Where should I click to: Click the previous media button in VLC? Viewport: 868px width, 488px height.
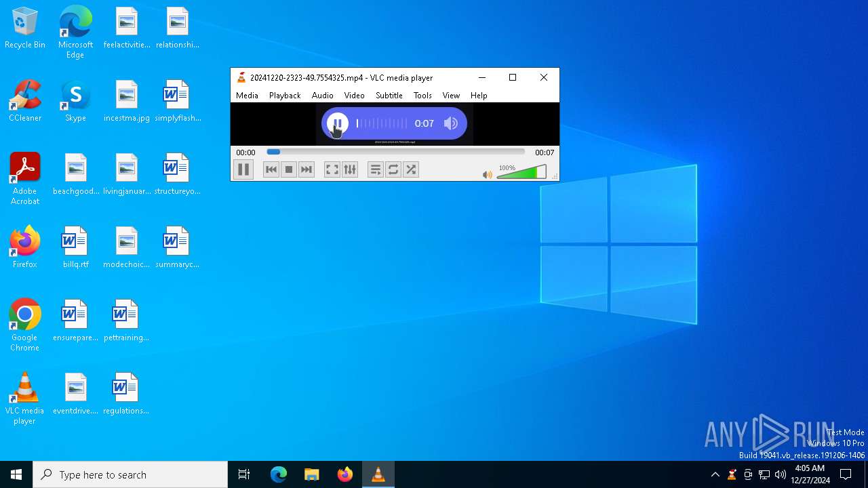point(271,169)
